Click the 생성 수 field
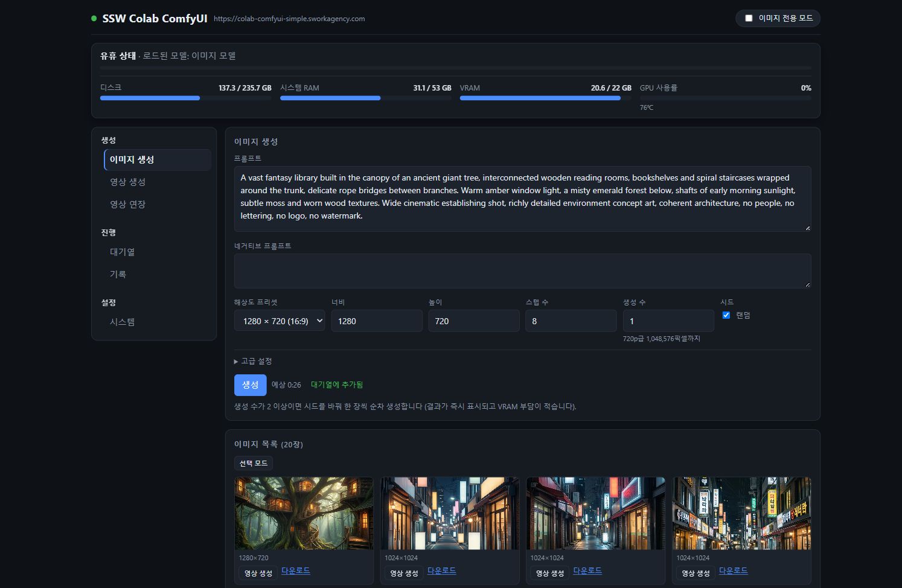902x588 pixels. [x=668, y=321]
